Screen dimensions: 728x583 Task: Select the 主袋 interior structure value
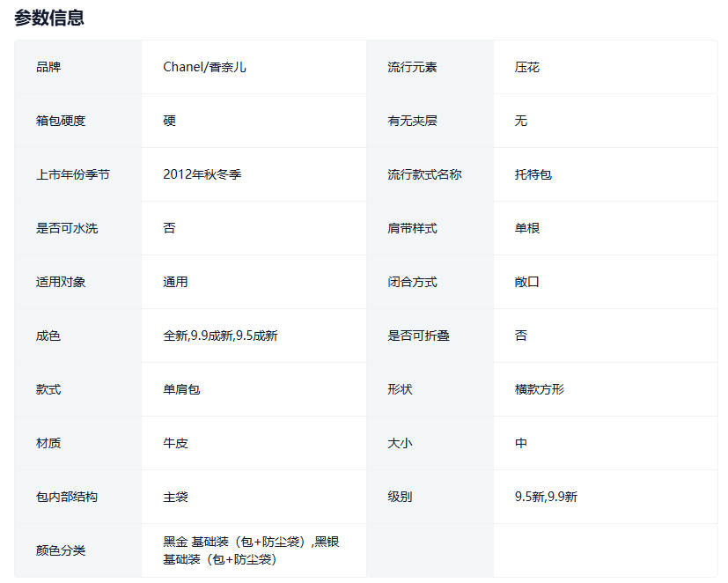tap(175, 497)
